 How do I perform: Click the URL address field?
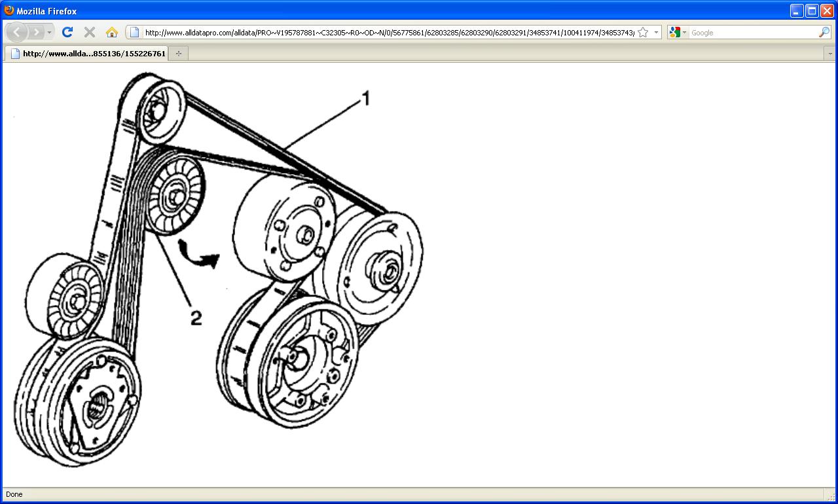389,32
